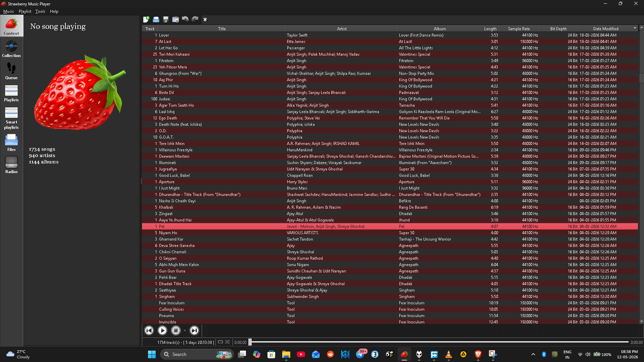Open the Music menu
This screenshot has width=644, height=362.
click(8, 11)
